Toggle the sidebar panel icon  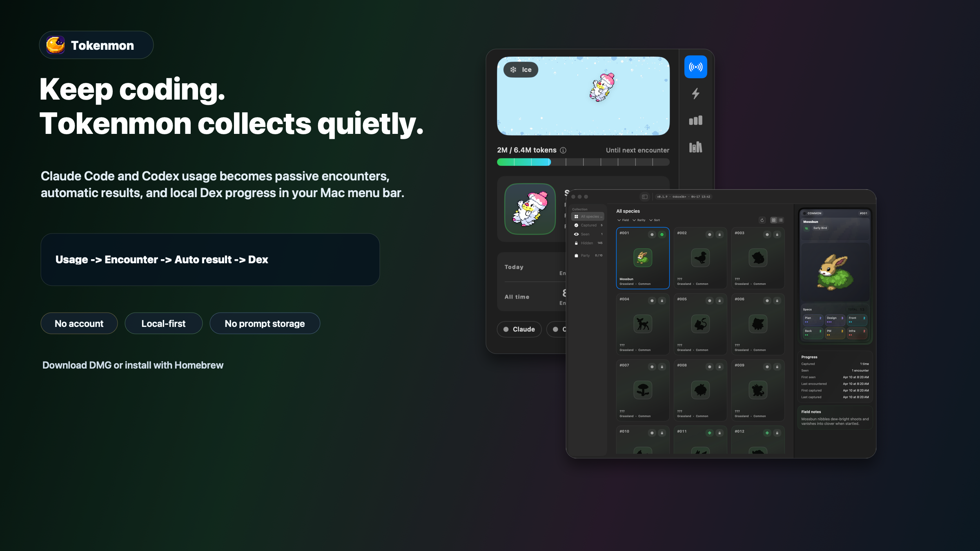pyautogui.click(x=644, y=197)
